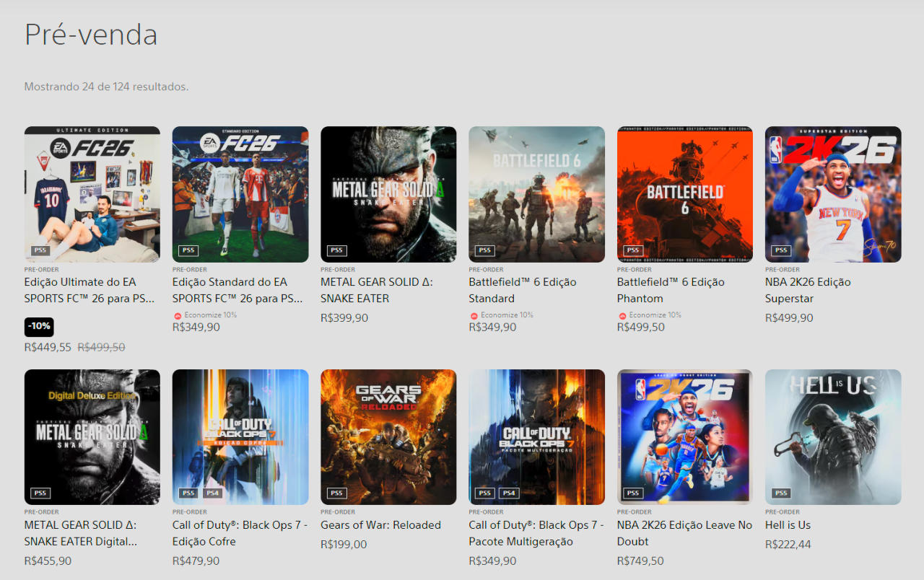Click the R$499,90 price of NBA 2K26 Superstar

pos(789,318)
